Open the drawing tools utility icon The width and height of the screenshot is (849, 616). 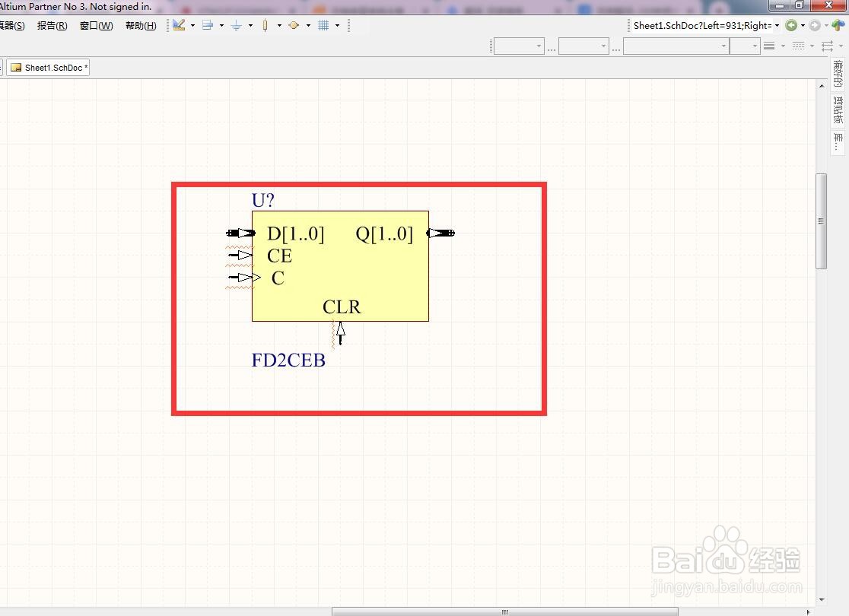tap(180, 25)
